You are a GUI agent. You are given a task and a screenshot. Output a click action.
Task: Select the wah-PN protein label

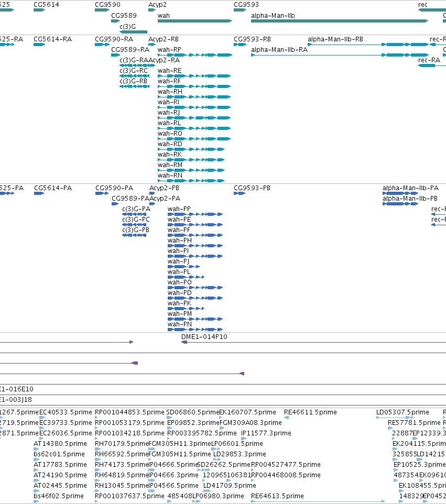click(x=179, y=324)
